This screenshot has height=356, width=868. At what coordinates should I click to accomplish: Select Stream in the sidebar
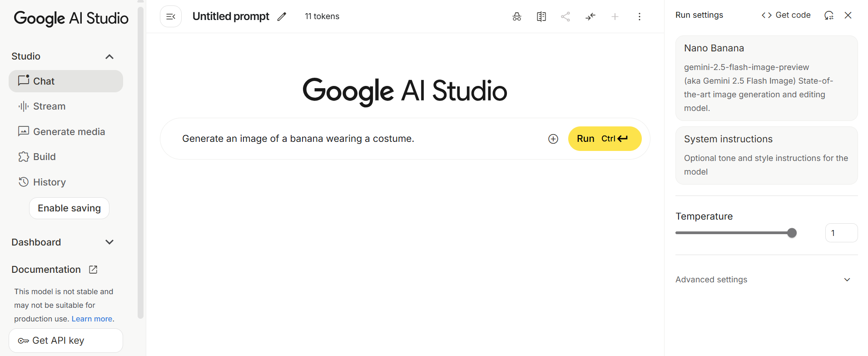pos(66,106)
